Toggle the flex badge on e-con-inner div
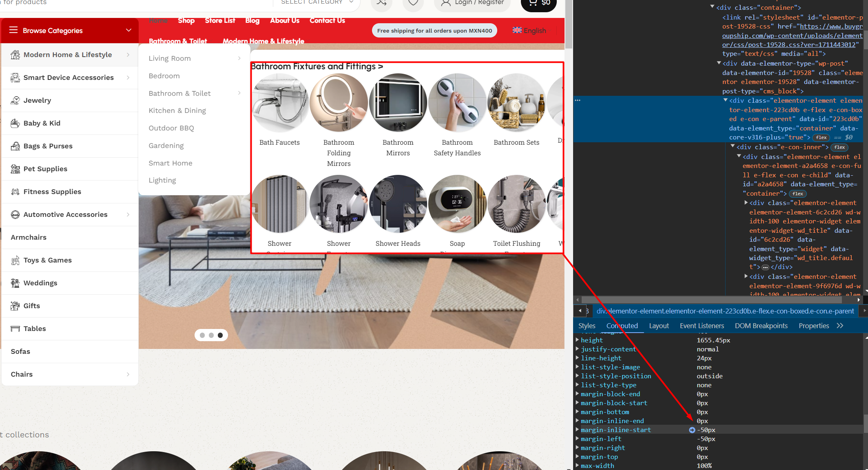Image resolution: width=868 pixels, height=470 pixels. [839, 147]
